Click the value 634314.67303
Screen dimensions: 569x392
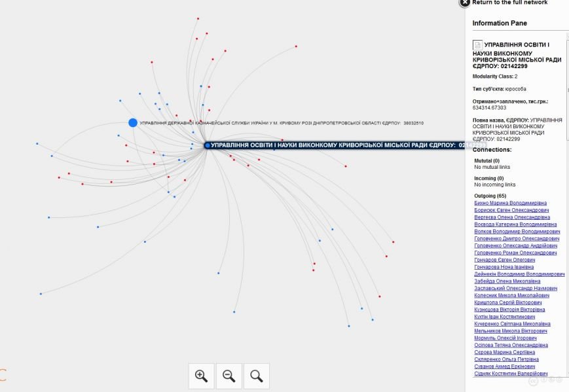(489, 108)
